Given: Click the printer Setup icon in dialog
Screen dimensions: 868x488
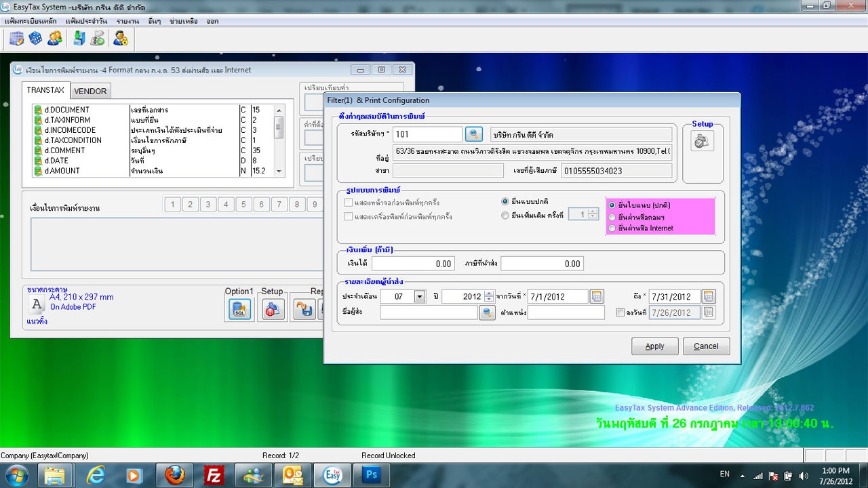Looking at the screenshot, I should pos(702,140).
